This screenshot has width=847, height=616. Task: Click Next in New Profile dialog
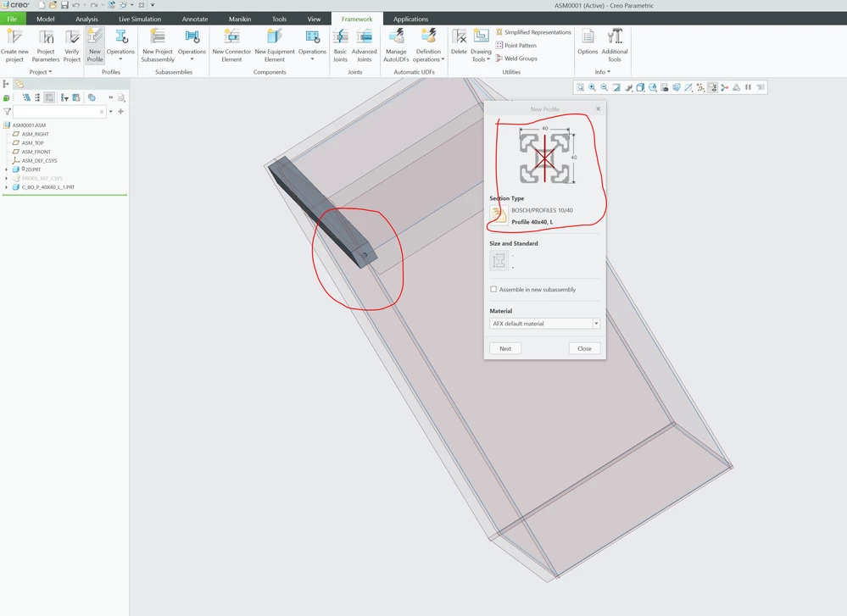click(x=505, y=348)
